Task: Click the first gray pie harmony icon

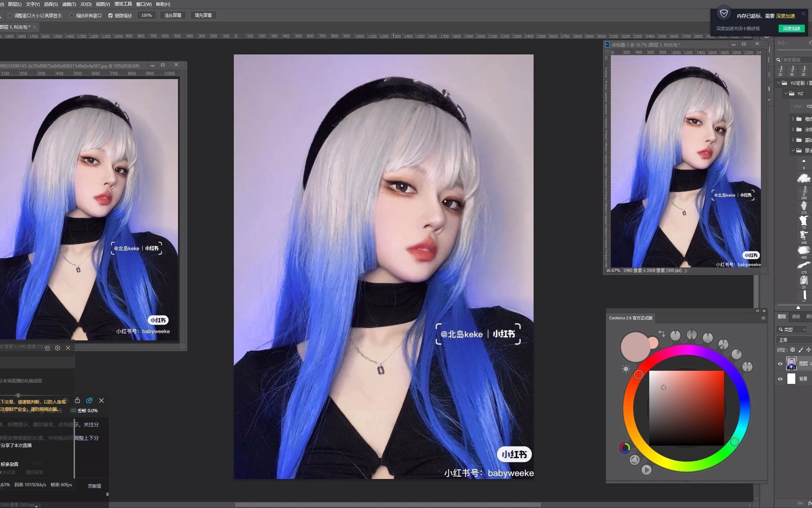Action: tap(675, 335)
